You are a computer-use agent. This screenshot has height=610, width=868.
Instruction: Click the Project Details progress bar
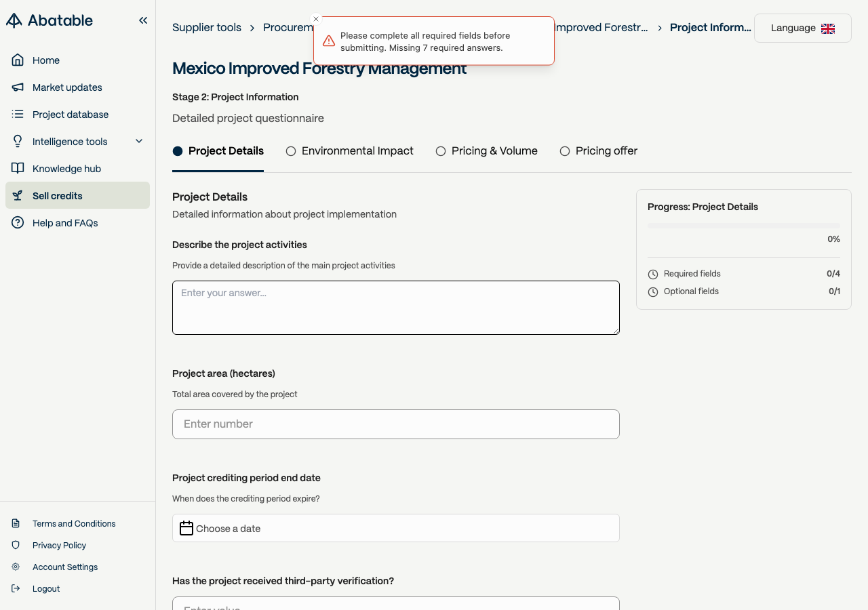click(x=743, y=226)
